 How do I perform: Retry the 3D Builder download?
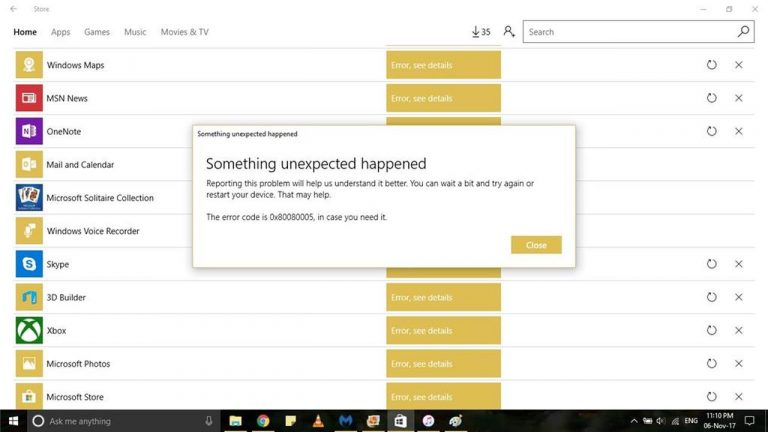(712, 297)
